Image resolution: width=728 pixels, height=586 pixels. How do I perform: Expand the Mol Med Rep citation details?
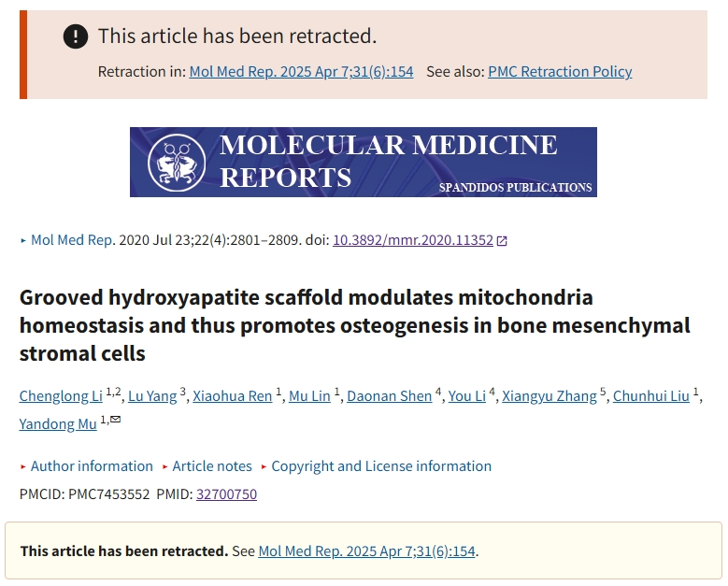pyautogui.click(x=72, y=240)
